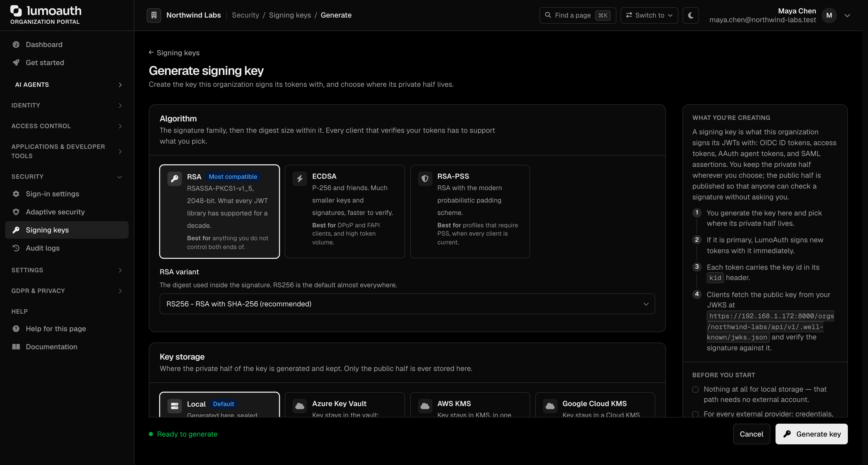Click the Azure Key Vault cloud icon

coord(300,406)
